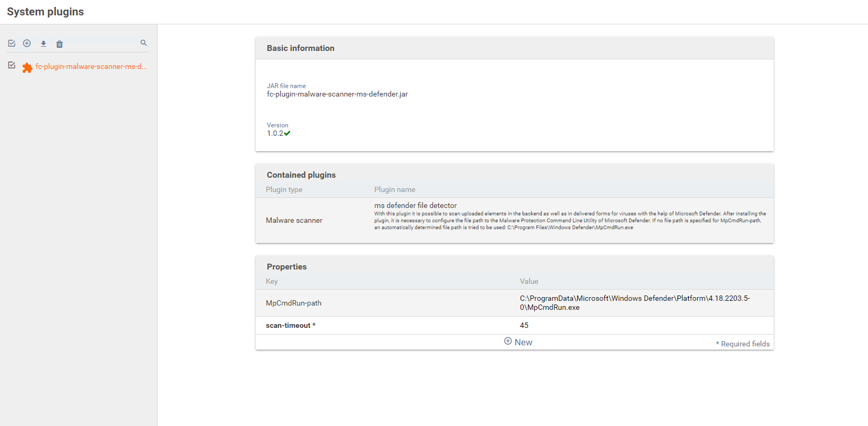Edit the scan-timeout value 45

524,325
